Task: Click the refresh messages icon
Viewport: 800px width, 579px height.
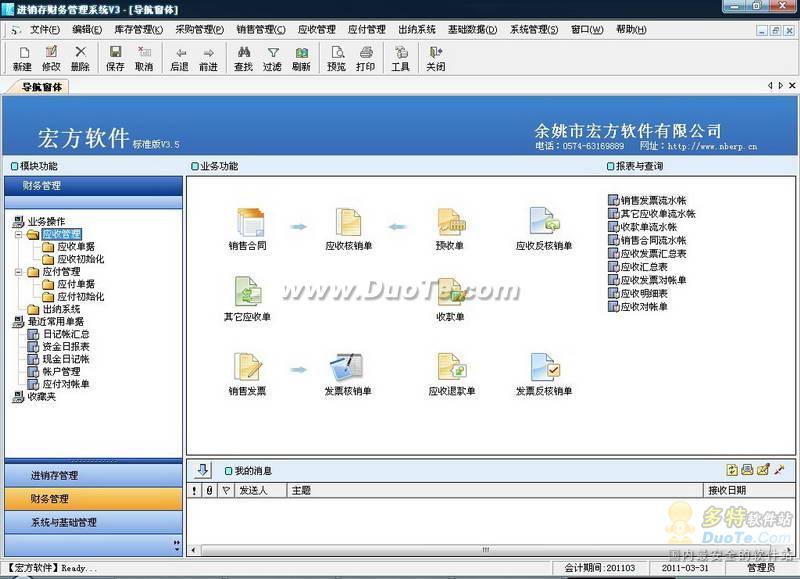Action: (x=732, y=470)
